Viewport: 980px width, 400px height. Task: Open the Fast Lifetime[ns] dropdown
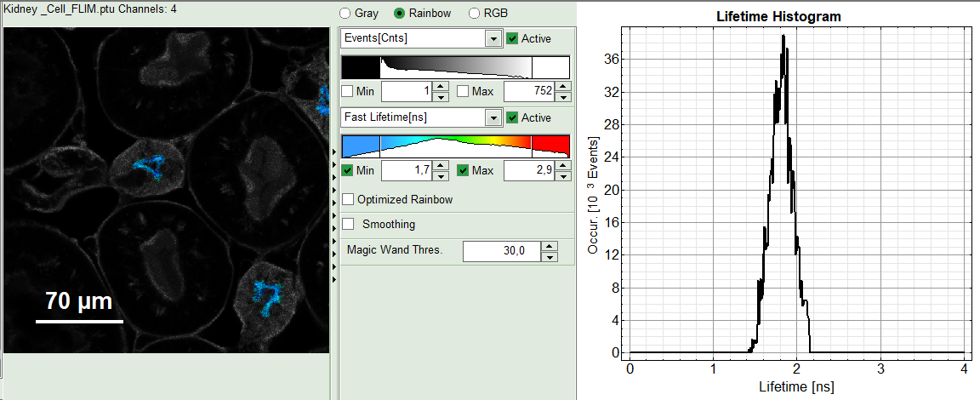click(493, 117)
